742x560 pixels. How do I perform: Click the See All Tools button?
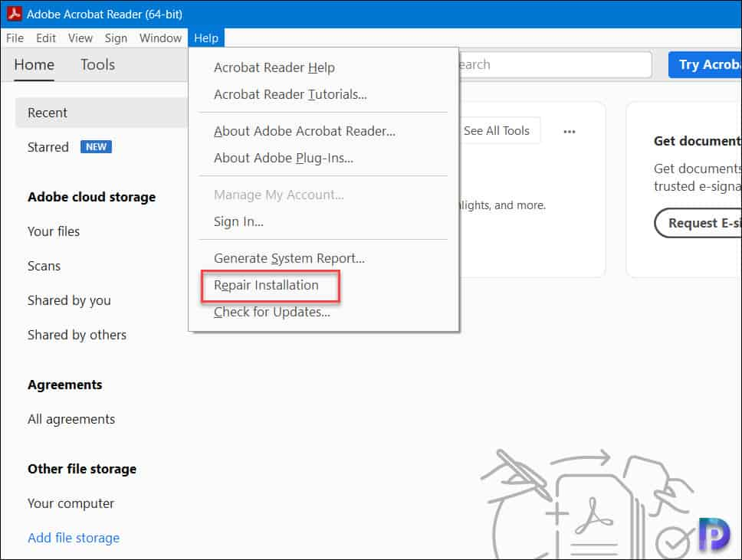[x=498, y=130]
